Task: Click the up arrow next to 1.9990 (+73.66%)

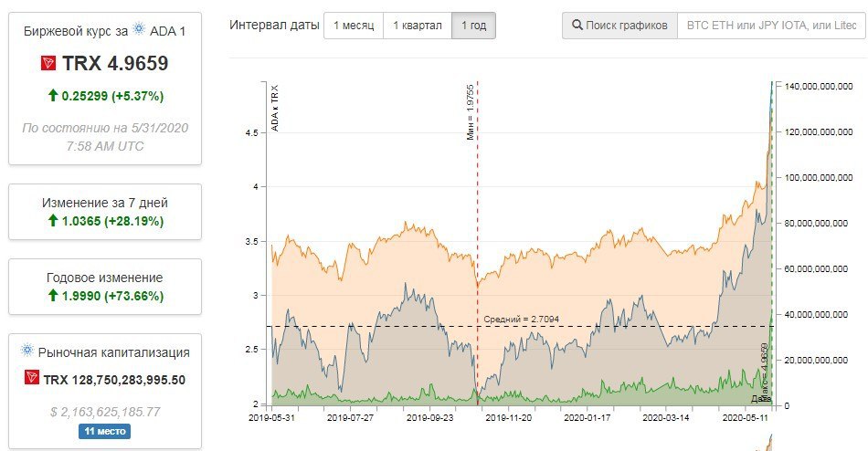Action: click(53, 295)
